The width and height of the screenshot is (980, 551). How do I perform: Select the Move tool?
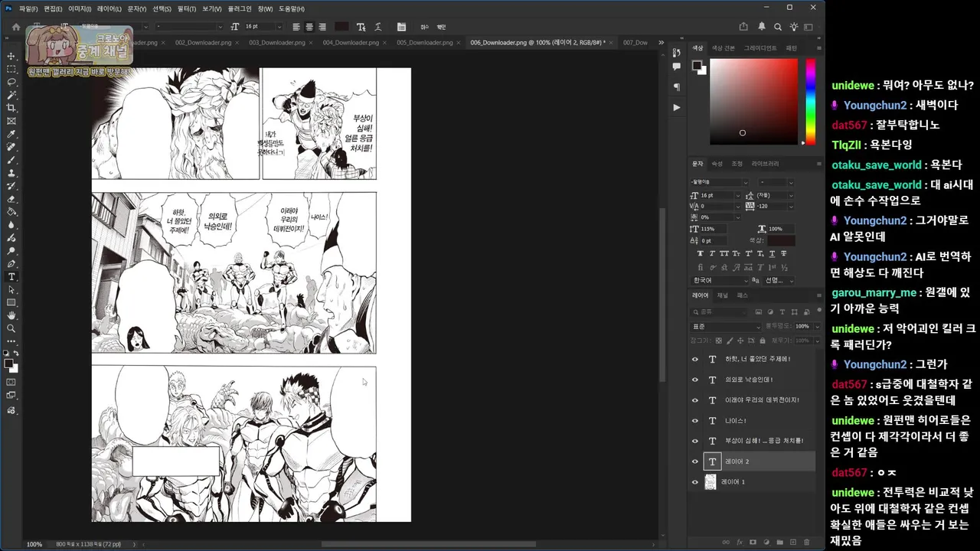click(x=11, y=56)
